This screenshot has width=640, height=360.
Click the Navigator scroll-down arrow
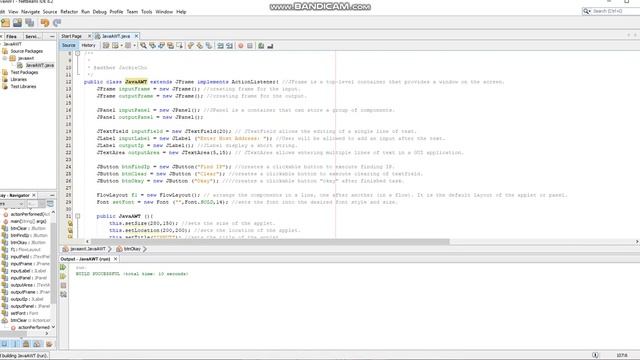[x=53, y=327]
